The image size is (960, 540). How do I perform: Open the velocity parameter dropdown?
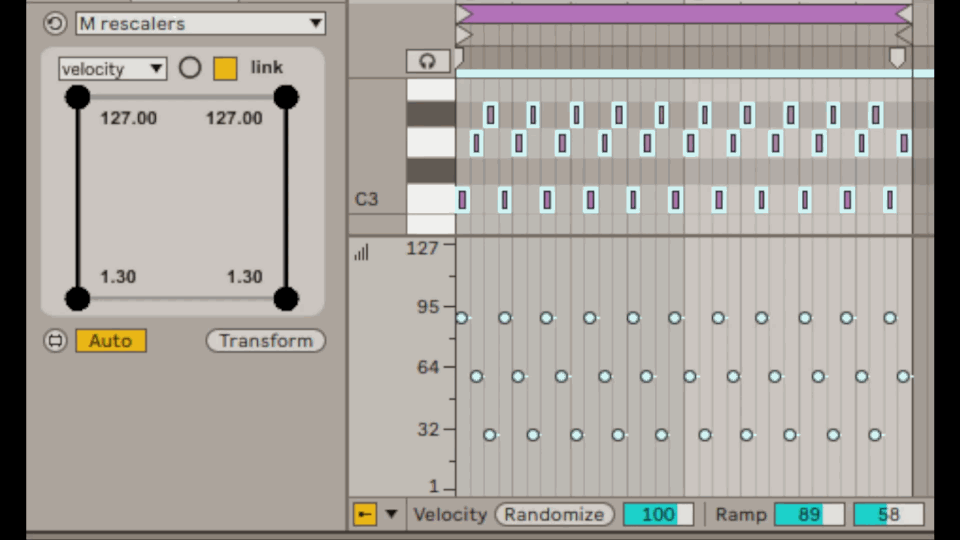[112, 69]
